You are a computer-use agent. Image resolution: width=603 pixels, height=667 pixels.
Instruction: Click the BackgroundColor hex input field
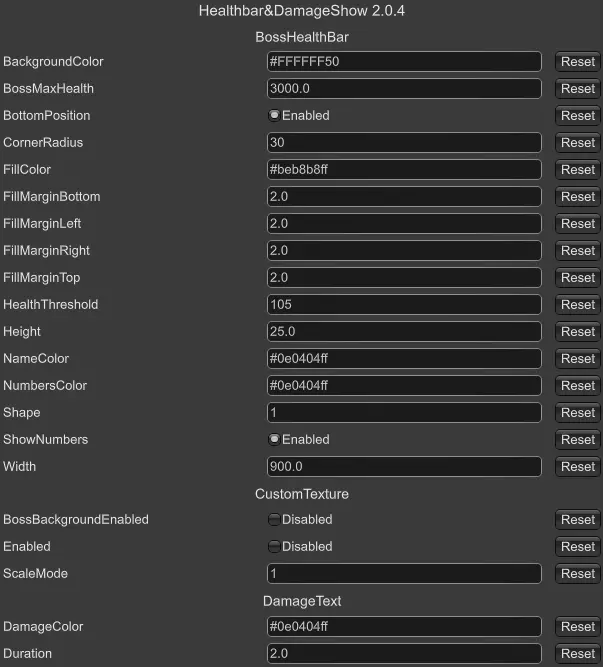point(404,62)
